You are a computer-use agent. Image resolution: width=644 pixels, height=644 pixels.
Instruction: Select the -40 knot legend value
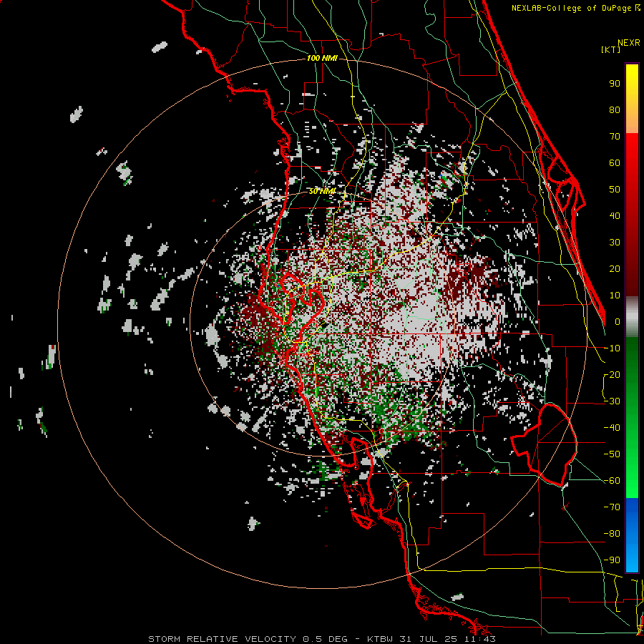coord(612,428)
